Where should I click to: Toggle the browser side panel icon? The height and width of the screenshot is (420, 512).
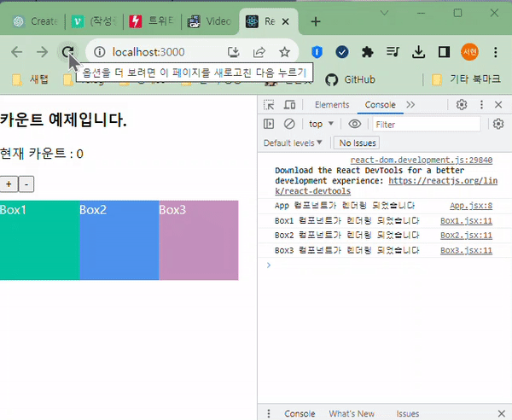[x=444, y=52]
